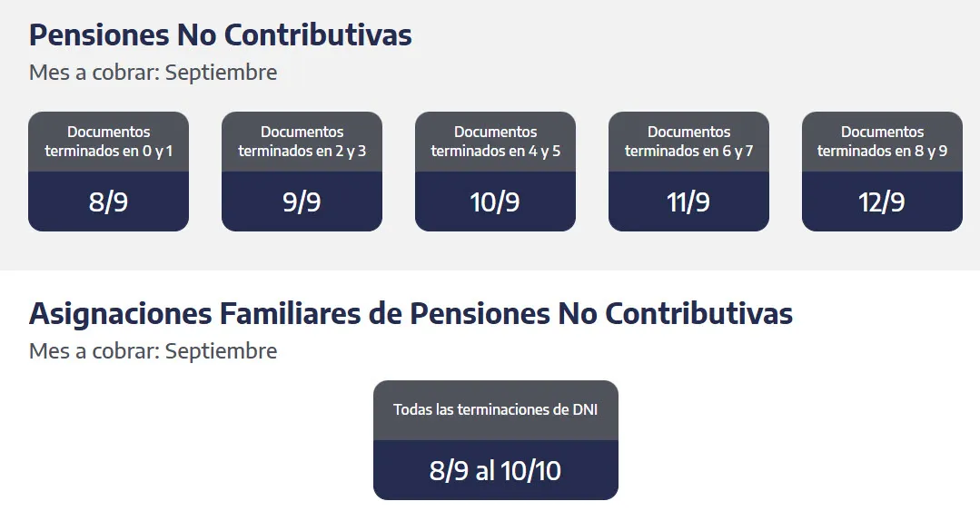This screenshot has height=521, width=980.
Task: Click the 12/9 payment date
Action: point(882,202)
